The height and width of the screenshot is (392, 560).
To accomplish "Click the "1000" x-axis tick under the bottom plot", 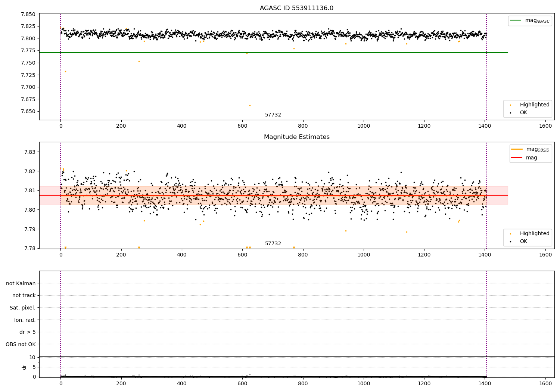I will click(364, 383).
